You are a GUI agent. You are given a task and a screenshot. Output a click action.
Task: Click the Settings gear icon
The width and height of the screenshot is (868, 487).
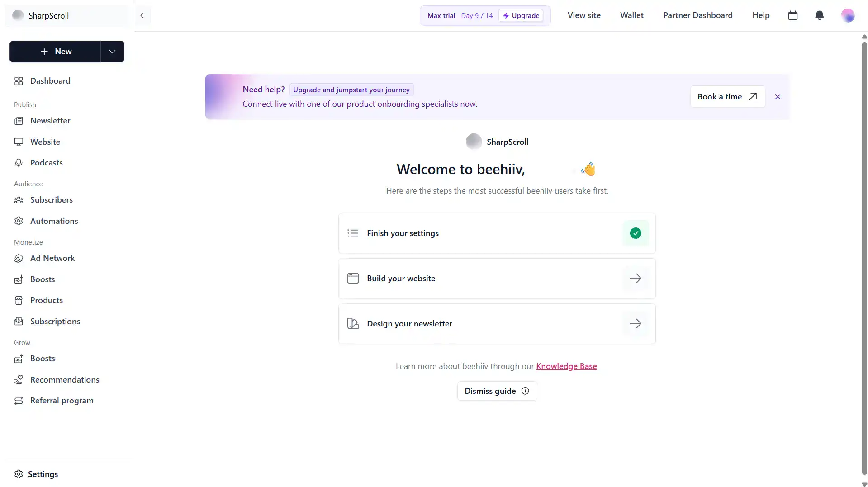pos(19,474)
